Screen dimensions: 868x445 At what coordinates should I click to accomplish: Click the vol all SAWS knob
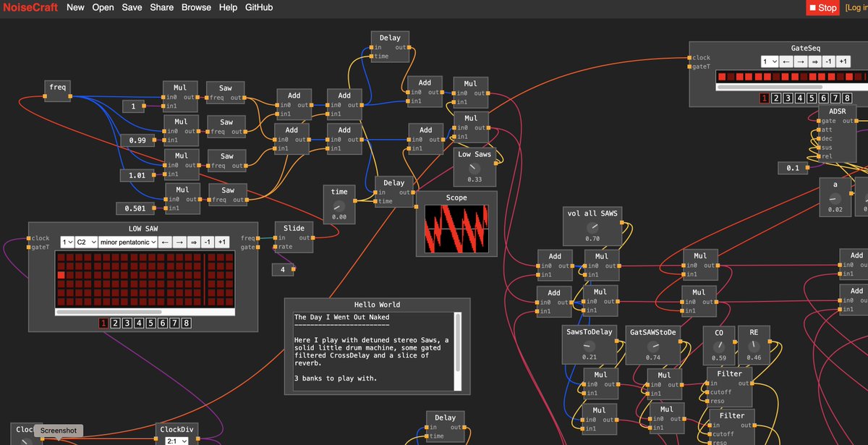592,226
